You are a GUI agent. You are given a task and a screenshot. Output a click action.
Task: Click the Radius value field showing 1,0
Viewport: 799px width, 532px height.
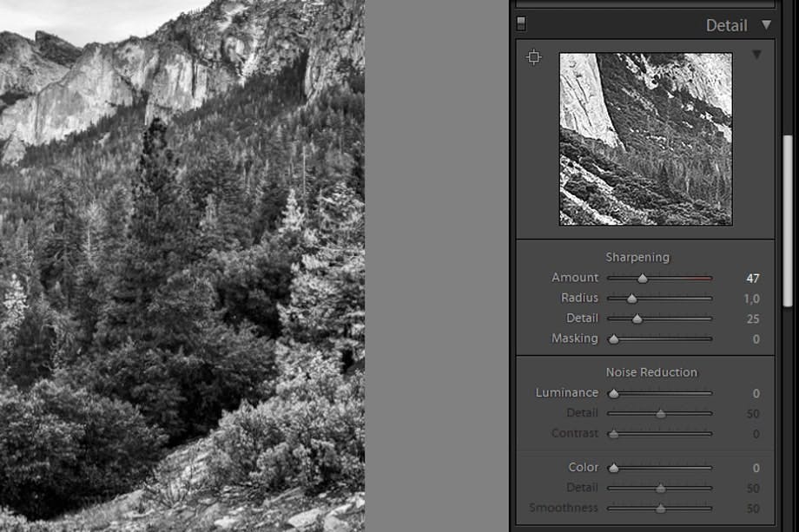tap(751, 299)
